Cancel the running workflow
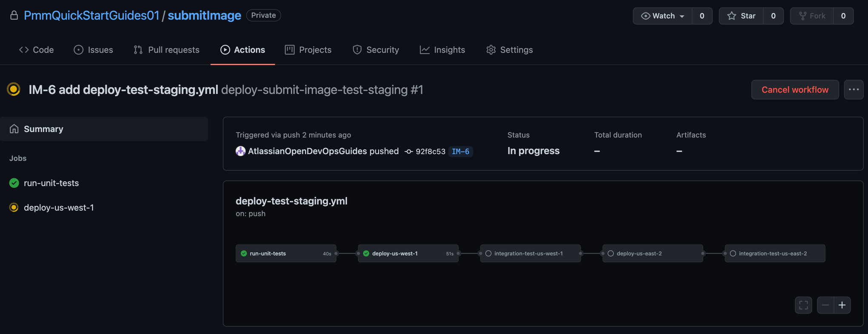 pyautogui.click(x=794, y=89)
